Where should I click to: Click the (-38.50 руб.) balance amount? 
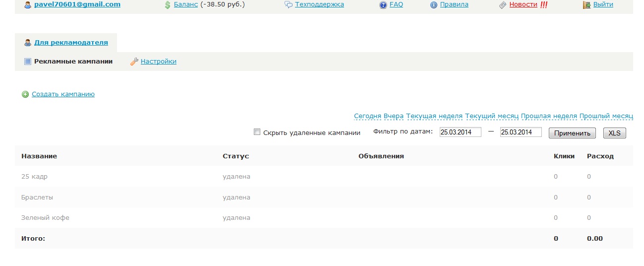pos(223,4)
